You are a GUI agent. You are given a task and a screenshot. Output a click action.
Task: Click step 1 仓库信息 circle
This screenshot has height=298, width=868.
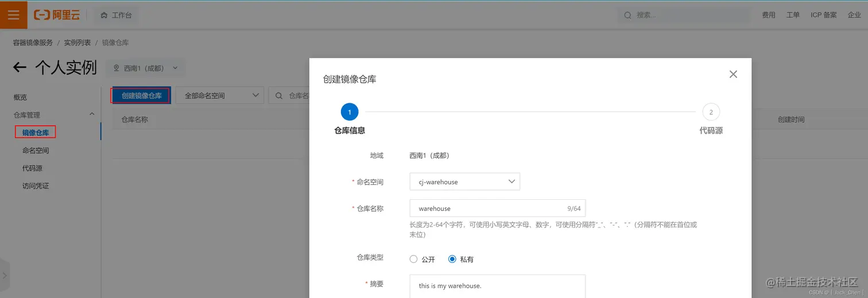[x=349, y=112]
